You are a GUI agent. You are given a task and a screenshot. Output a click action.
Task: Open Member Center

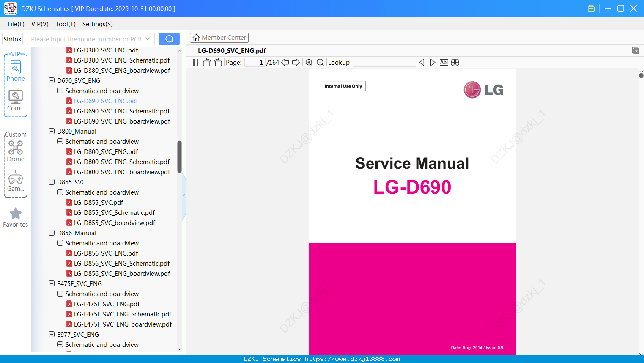[219, 38]
